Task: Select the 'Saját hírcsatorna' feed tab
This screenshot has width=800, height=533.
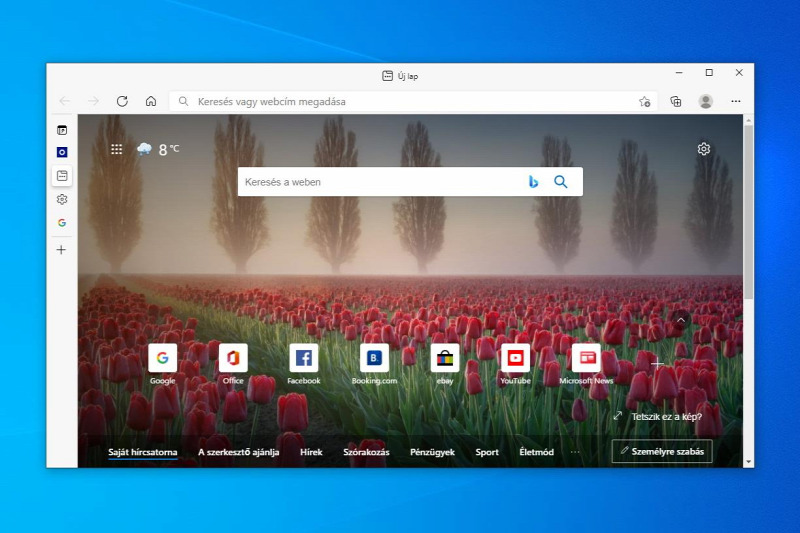Action: (142, 452)
